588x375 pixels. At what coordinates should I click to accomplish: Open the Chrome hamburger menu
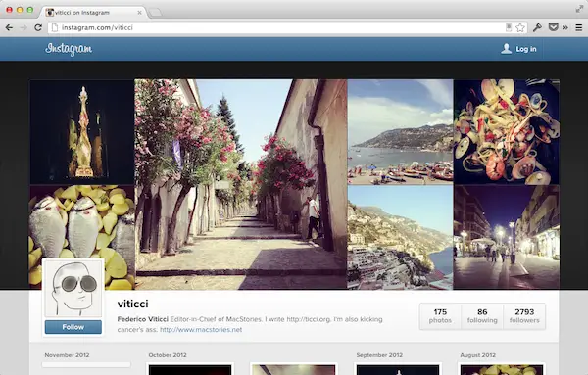pos(579,27)
